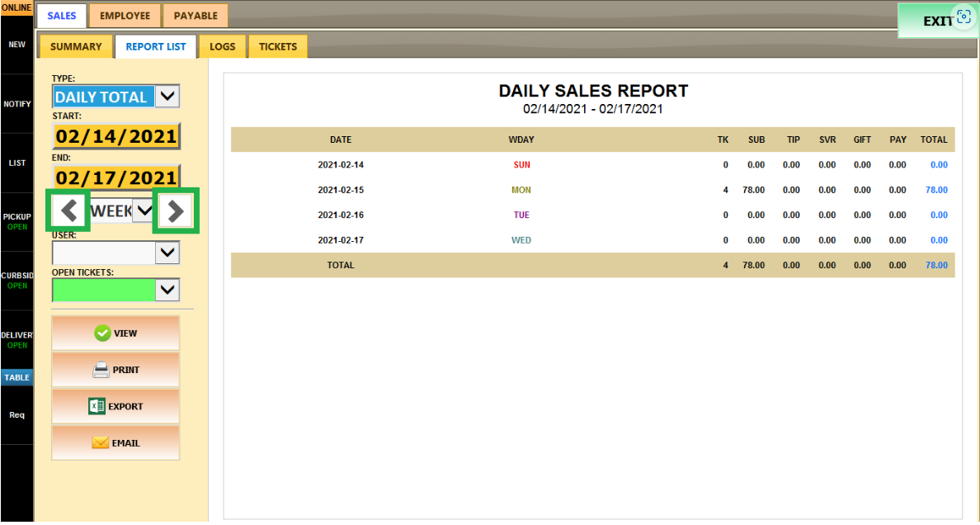Click TABLE in the sidebar

(x=16, y=377)
